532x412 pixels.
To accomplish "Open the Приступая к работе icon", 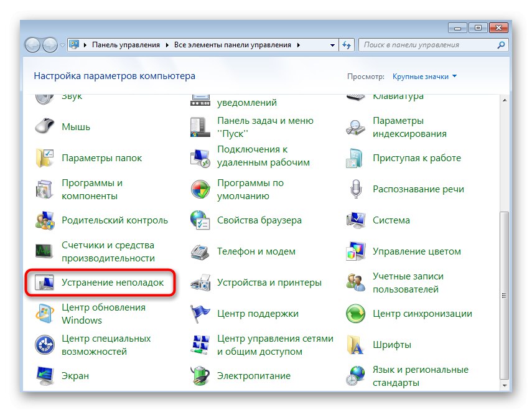I will 355,158.
